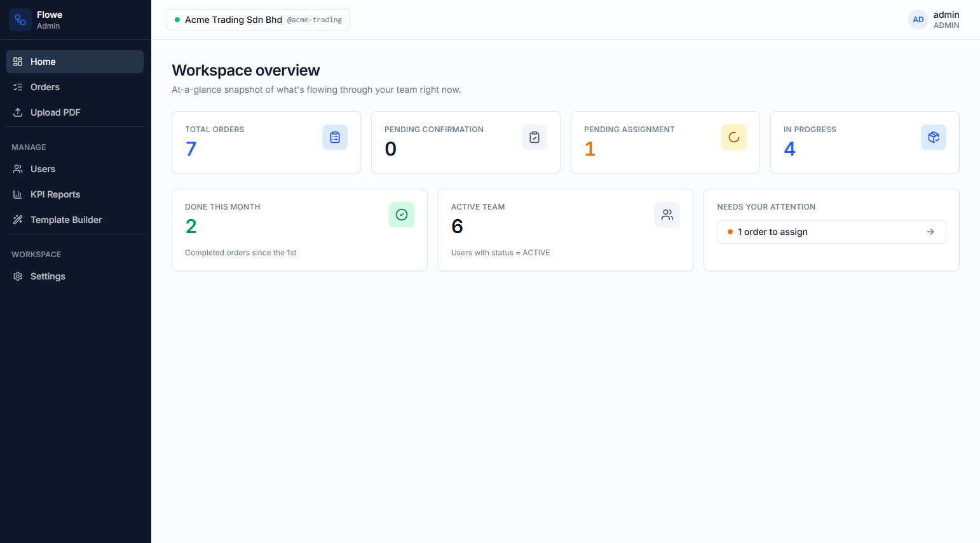Click the green status dot beside Acme Trading
Image resolution: width=980 pixels, height=543 pixels.
point(177,20)
